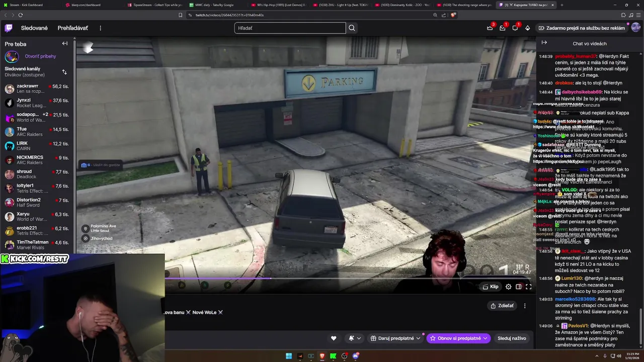The width and height of the screenshot is (644, 362).
Task: Open LIRIK channel in sidebar
Action: 38,146
